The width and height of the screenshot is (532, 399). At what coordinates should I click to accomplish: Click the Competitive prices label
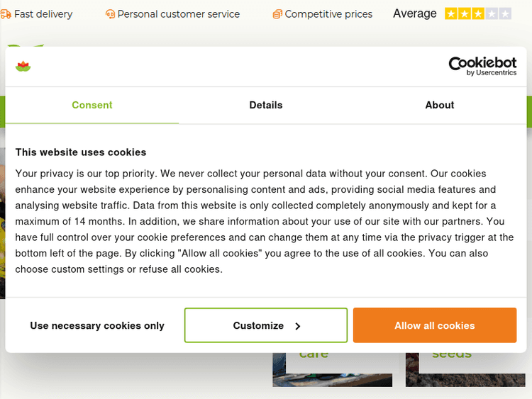click(328, 14)
